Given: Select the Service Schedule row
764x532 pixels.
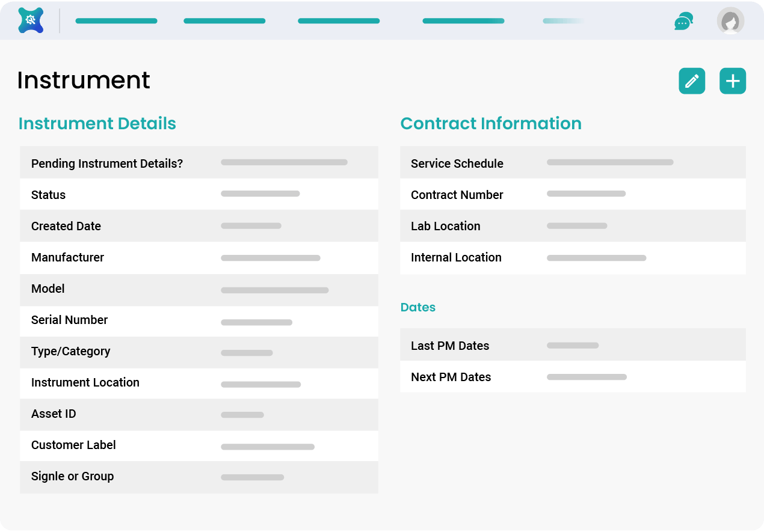Looking at the screenshot, I should coord(573,163).
